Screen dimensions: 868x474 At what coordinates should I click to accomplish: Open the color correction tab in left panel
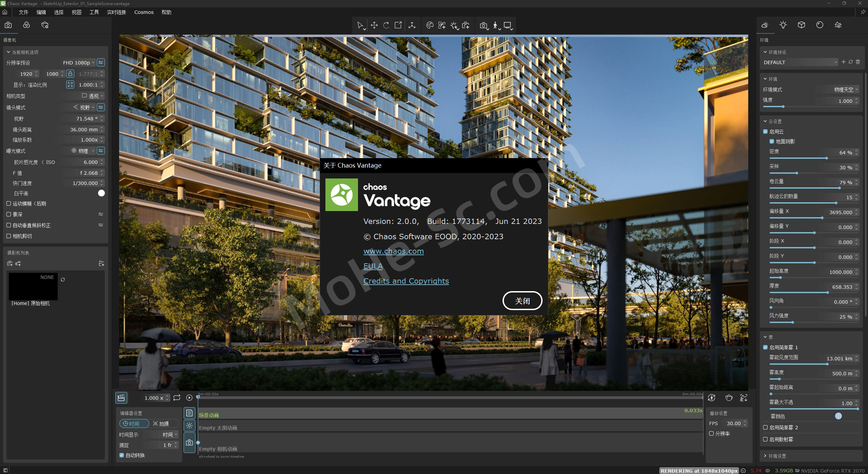pos(26,25)
